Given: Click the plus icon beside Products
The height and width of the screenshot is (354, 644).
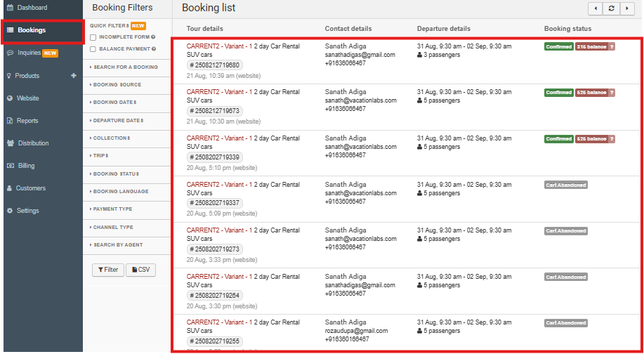Looking at the screenshot, I should click(74, 75).
